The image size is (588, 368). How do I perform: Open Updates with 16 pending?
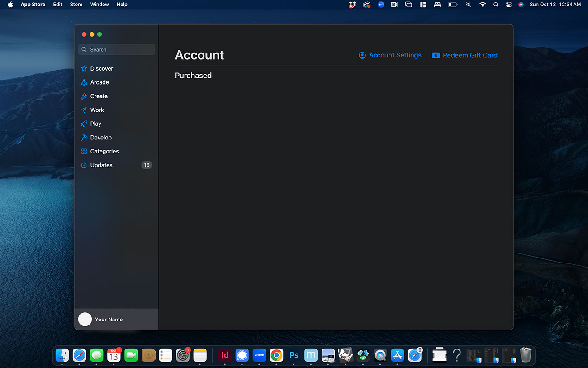[101, 165]
